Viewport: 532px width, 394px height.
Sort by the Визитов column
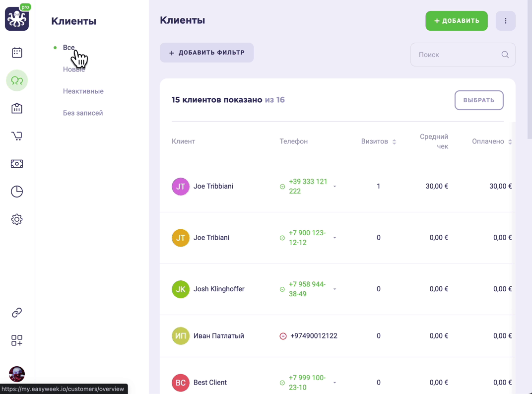click(x=379, y=141)
